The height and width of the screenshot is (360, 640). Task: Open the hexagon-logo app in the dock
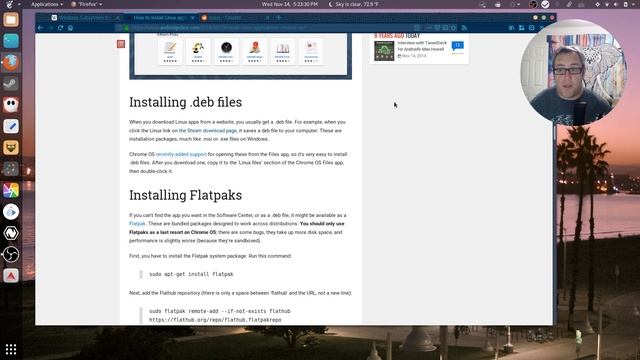11,233
